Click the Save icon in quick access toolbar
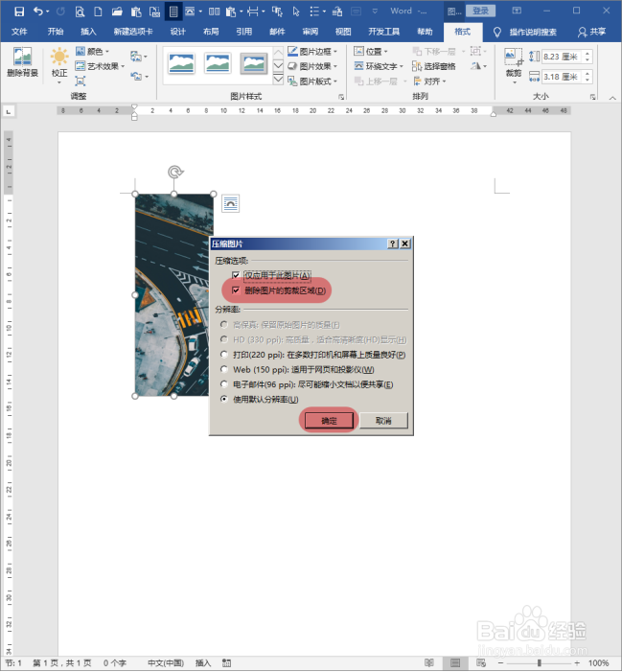The height and width of the screenshot is (672, 622). coord(19,12)
